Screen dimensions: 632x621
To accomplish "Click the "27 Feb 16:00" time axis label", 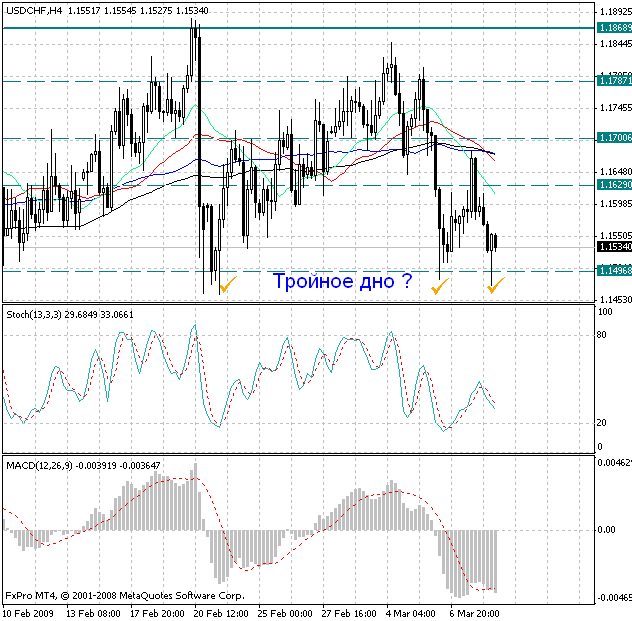I will click(x=349, y=613).
